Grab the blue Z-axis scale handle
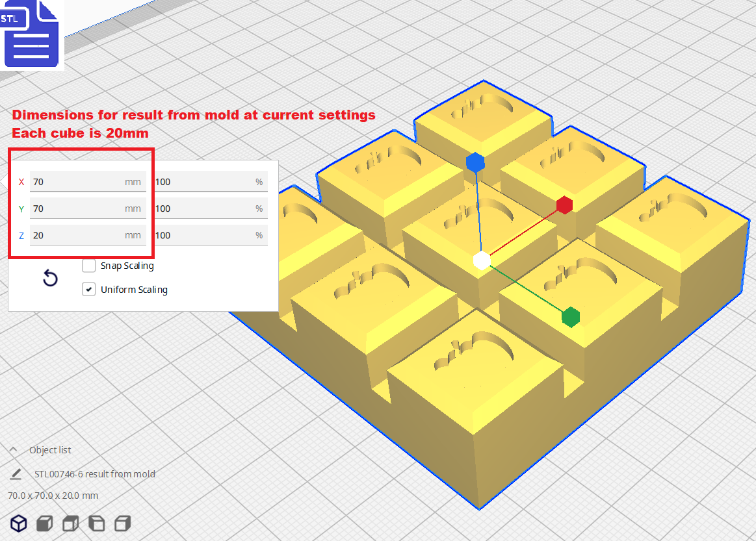Viewport: 756px width, 541px height. point(475,162)
